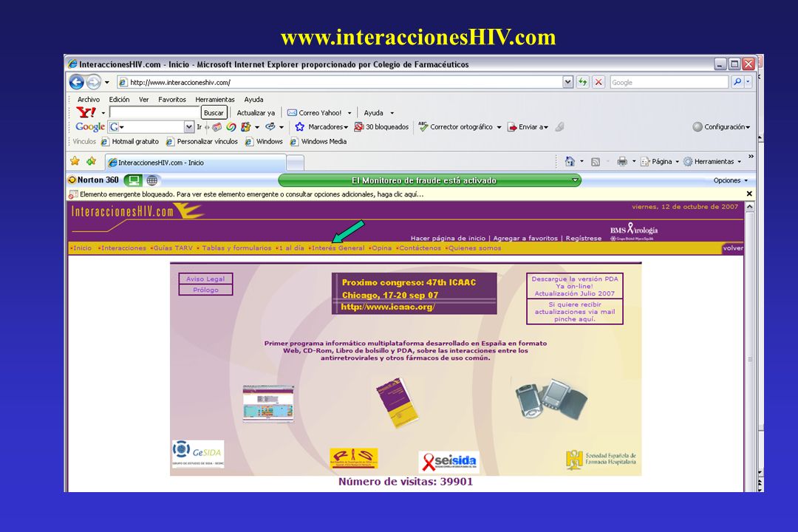The image size is (798, 532).
Task: Click the 30 bloqueados popup blocker
Action: pyautogui.click(x=381, y=127)
